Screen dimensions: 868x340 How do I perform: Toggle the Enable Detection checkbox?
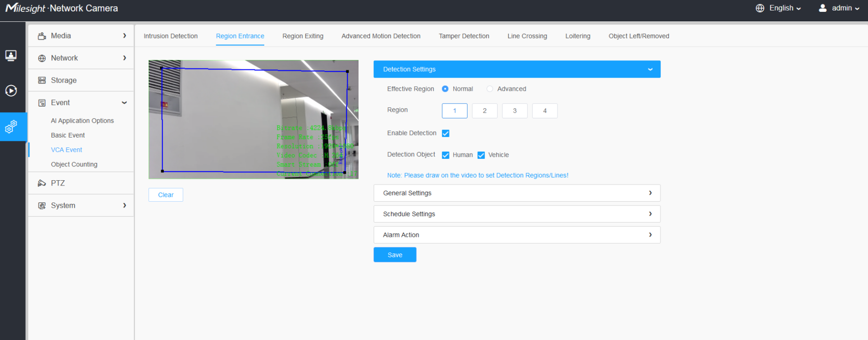pos(446,133)
